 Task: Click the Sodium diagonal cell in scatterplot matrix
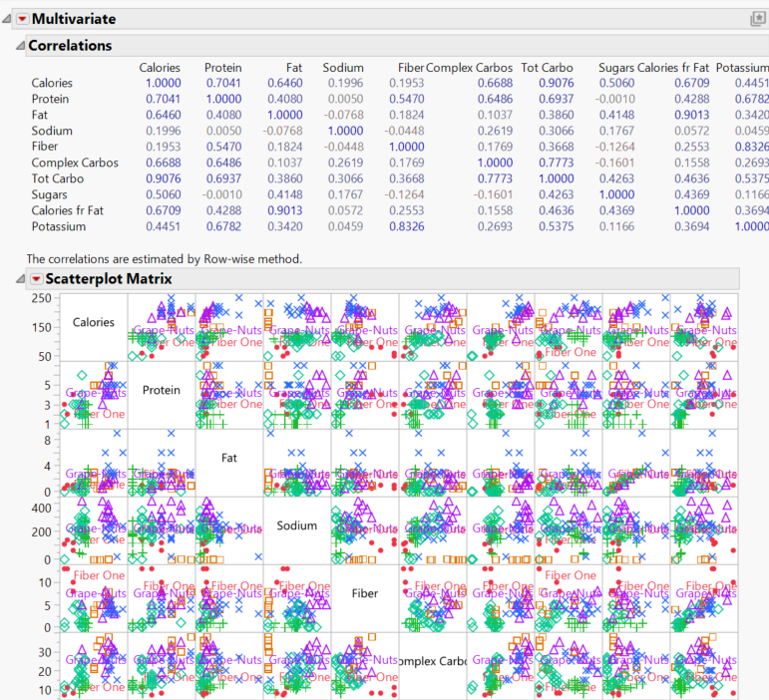tap(297, 525)
